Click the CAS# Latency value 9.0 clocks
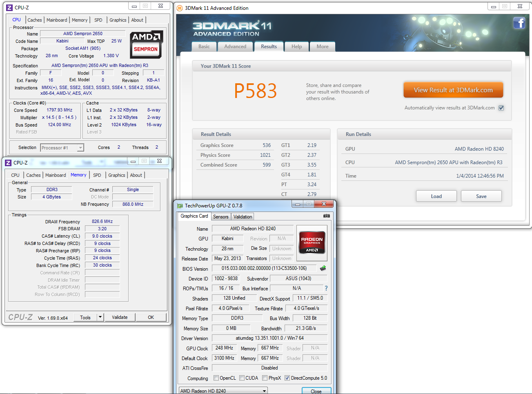This screenshot has height=394, width=532. point(102,236)
